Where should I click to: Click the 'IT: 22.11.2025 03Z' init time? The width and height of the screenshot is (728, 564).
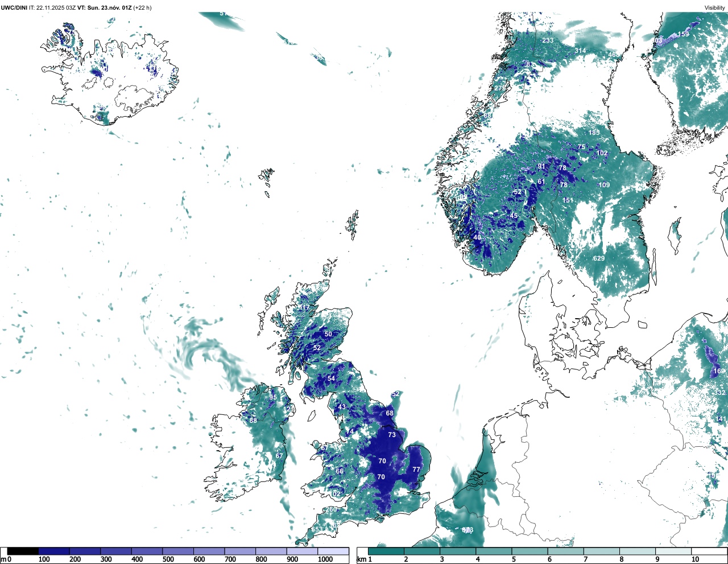(x=52, y=8)
